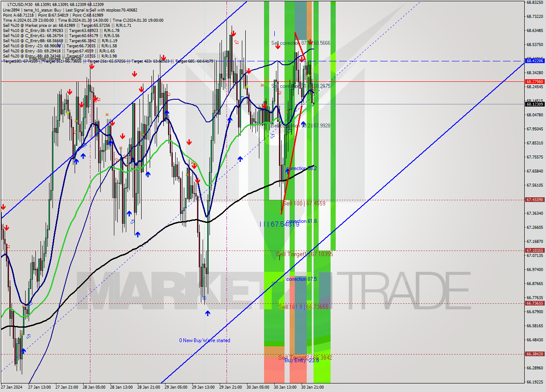Click the 'correction 61.8' blue label

coord(302,221)
